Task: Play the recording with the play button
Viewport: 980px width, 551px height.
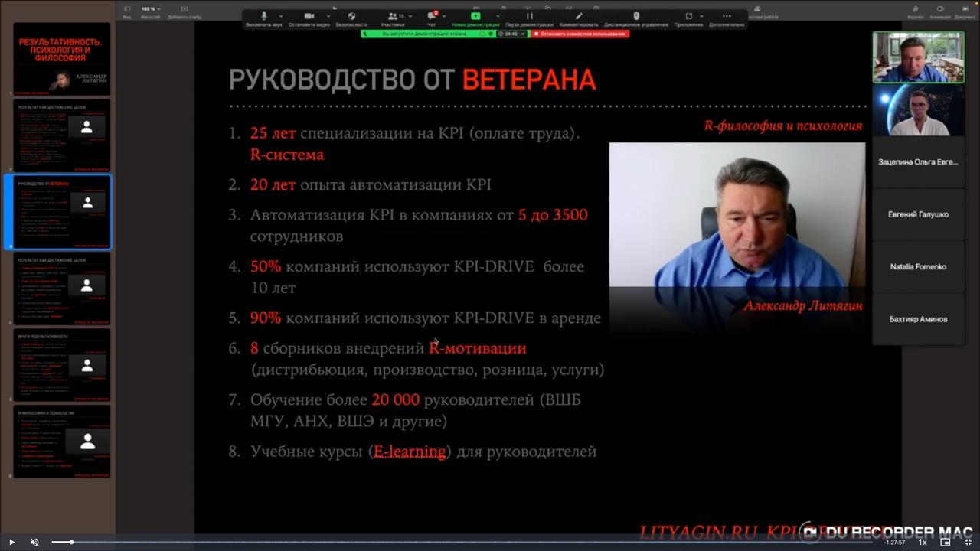Action: (11, 542)
